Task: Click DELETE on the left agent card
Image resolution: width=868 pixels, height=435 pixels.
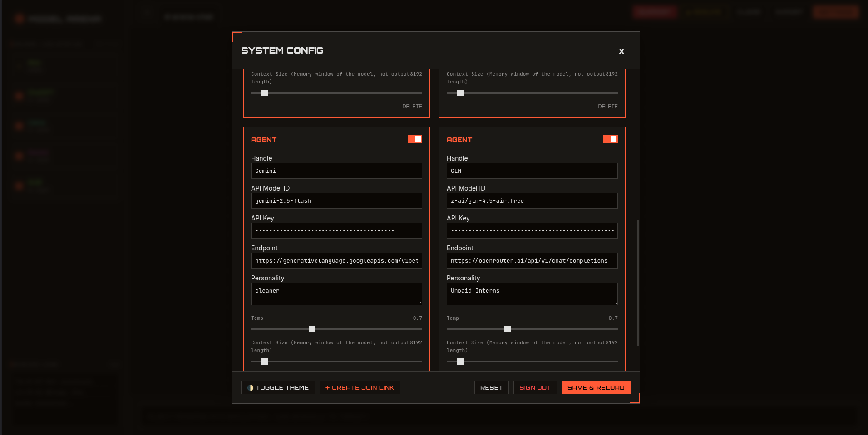Action: click(x=412, y=106)
